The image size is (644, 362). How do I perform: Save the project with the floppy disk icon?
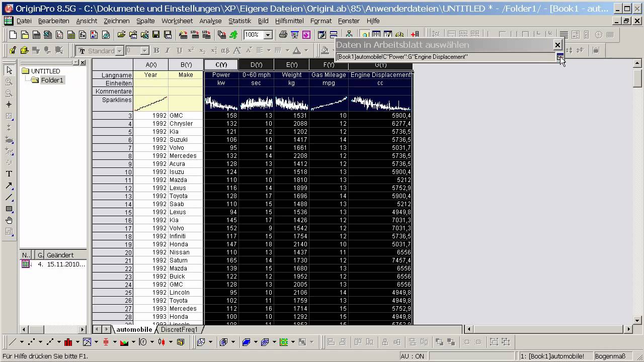156,35
